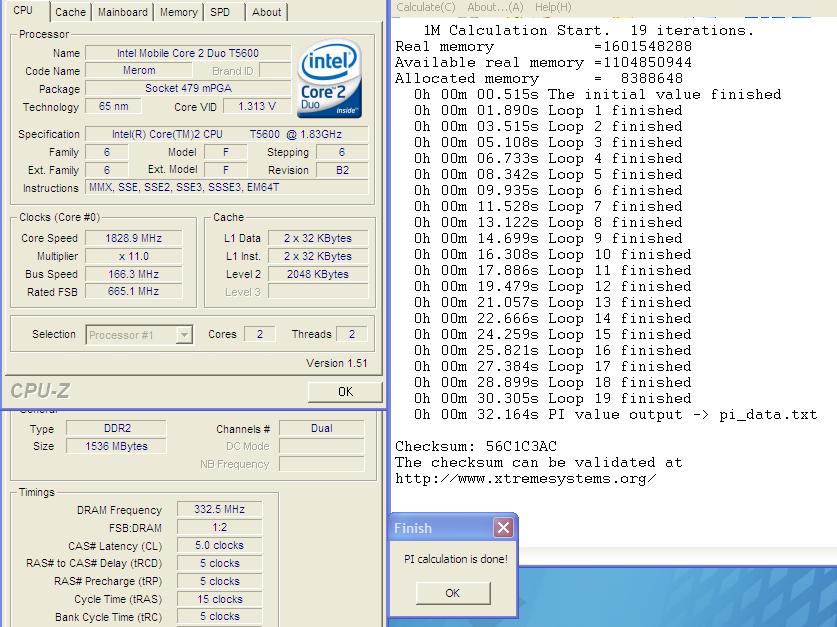Image resolution: width=837 pixels, height=627 pixels.
Task: Click the 'Available real memory' line
Action: click(x=543, y=62)
